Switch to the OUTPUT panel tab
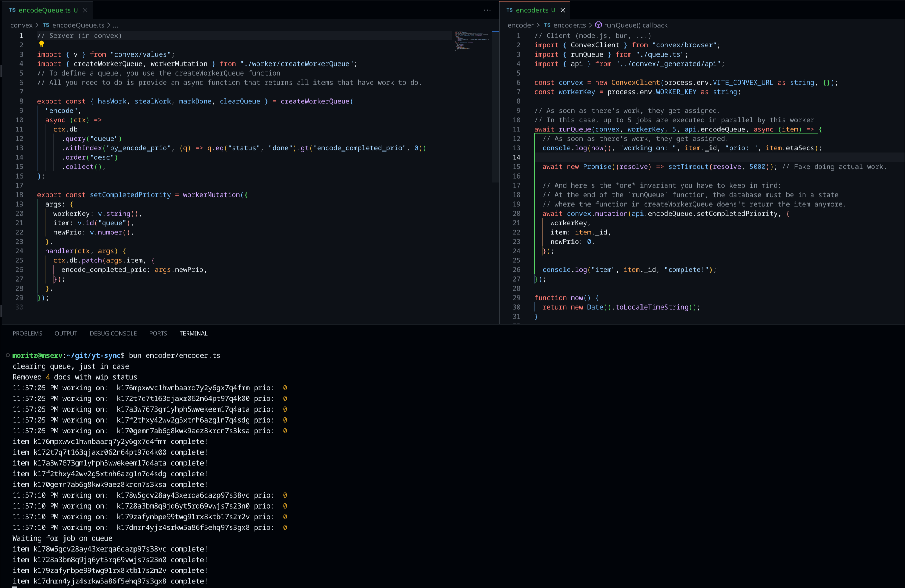This screenshot has height=588, width=905. pos(66,333)
